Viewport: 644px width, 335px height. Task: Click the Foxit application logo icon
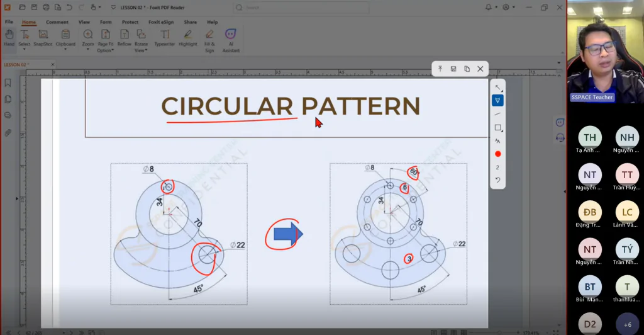pos(8,8)
